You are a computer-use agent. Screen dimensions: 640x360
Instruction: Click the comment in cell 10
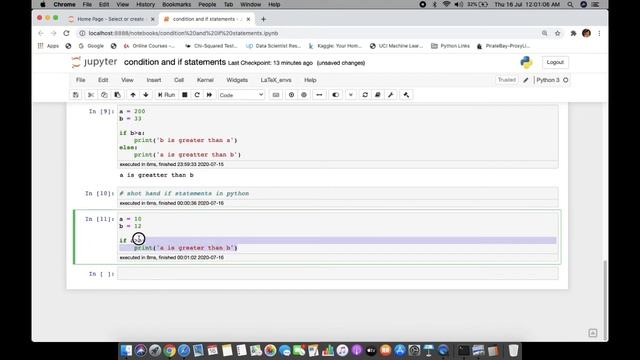point(184,193)
